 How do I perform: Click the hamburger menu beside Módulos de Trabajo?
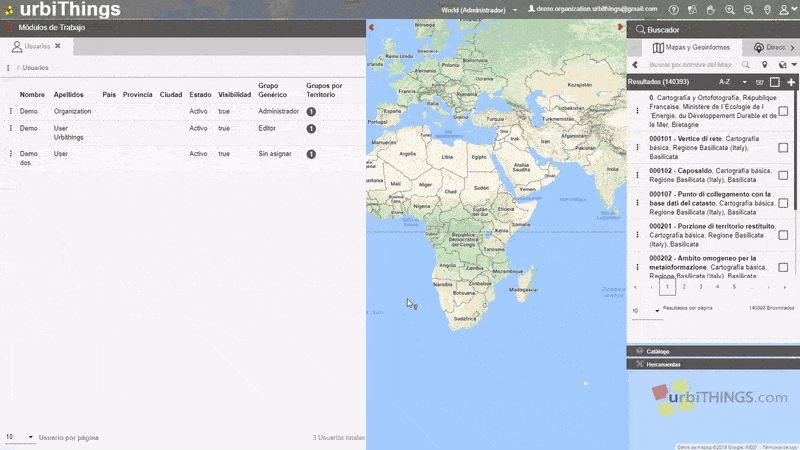[x=9, y=28]
